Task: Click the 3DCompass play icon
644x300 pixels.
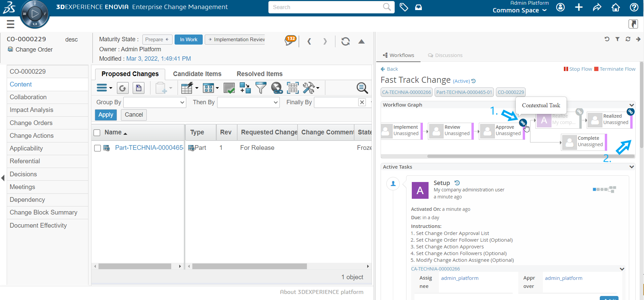Action: tap(35, 14)
